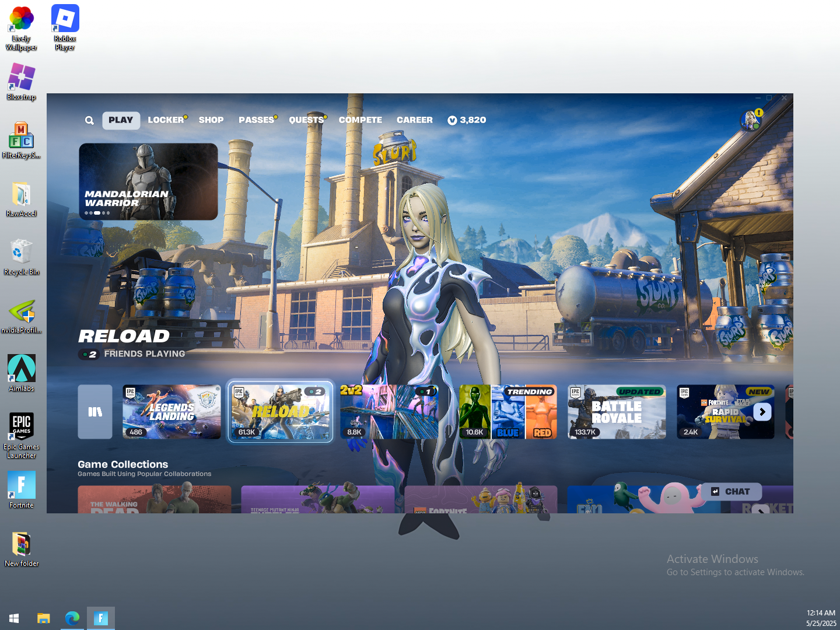
Task: Open Roblox Player desktop shortcut
Action: point(65,29)
